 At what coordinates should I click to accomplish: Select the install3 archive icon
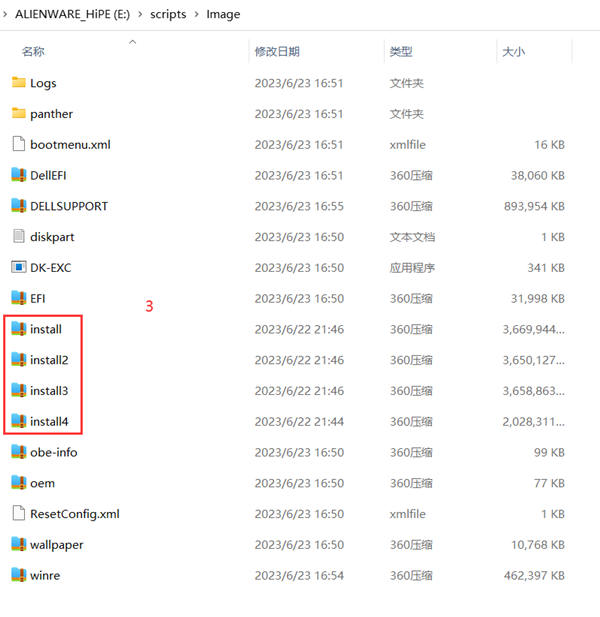click(x=18, y=390)
